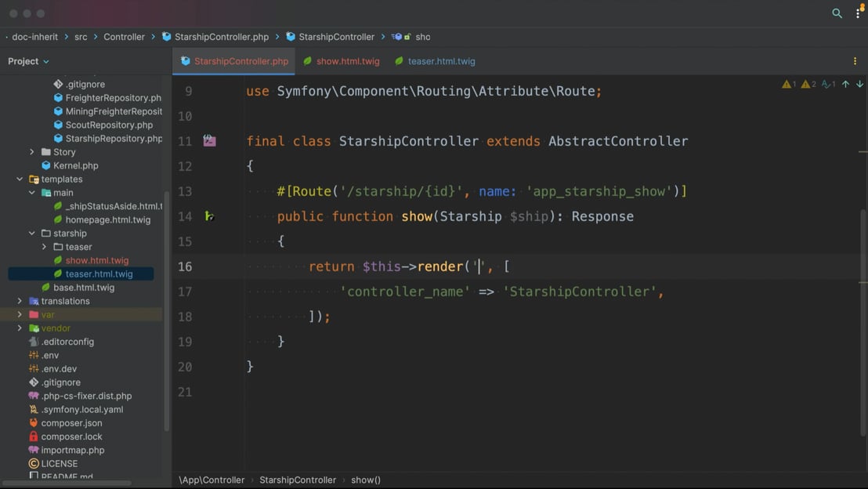This screenshot has height=489, width=868.
Task: Expand the vendor folder
Action: [x=20, y=328]
